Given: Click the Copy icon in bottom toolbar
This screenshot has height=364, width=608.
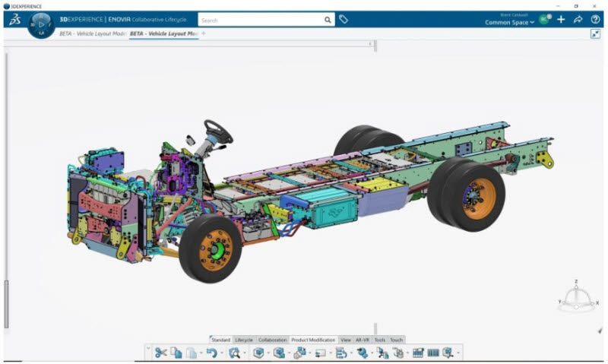Looking at the screenshot, I should (x=176, y=353).
